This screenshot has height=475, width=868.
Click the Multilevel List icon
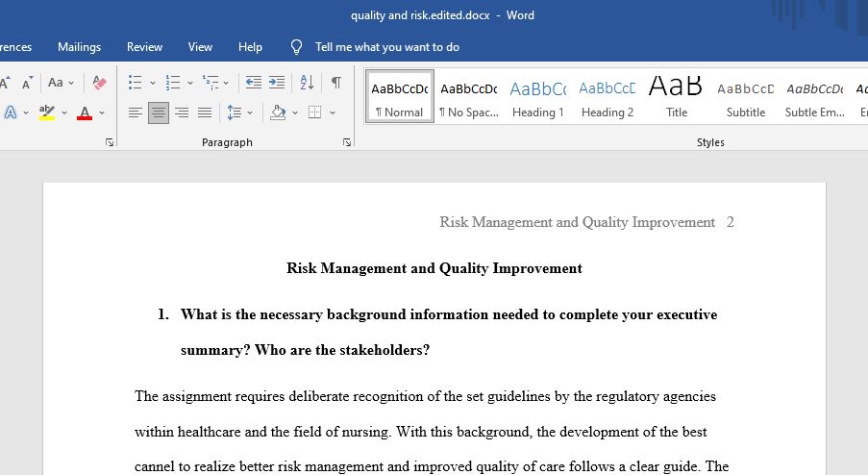pos(211,83)
